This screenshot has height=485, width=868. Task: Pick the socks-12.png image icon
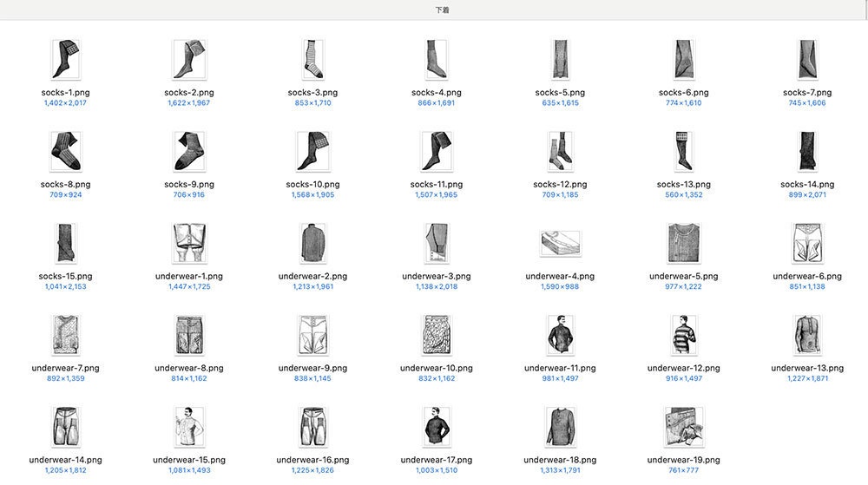click(560, 151)
